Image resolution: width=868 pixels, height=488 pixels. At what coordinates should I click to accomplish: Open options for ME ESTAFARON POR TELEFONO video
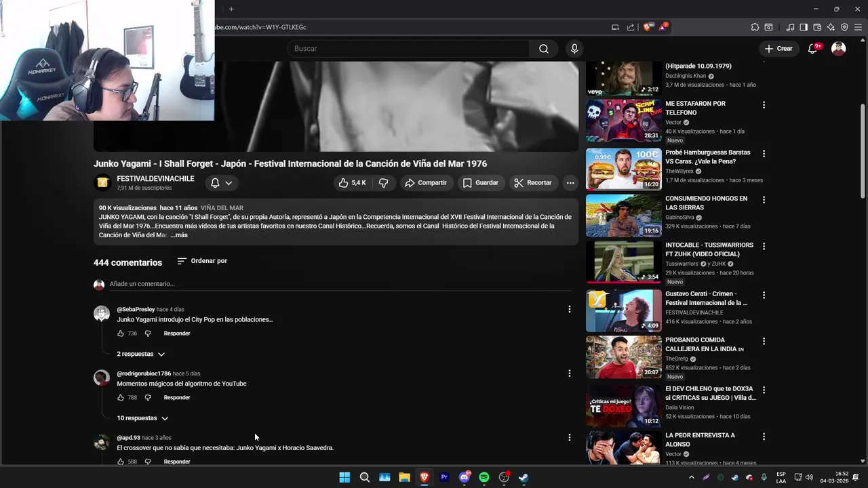click(x=764, y=105)
